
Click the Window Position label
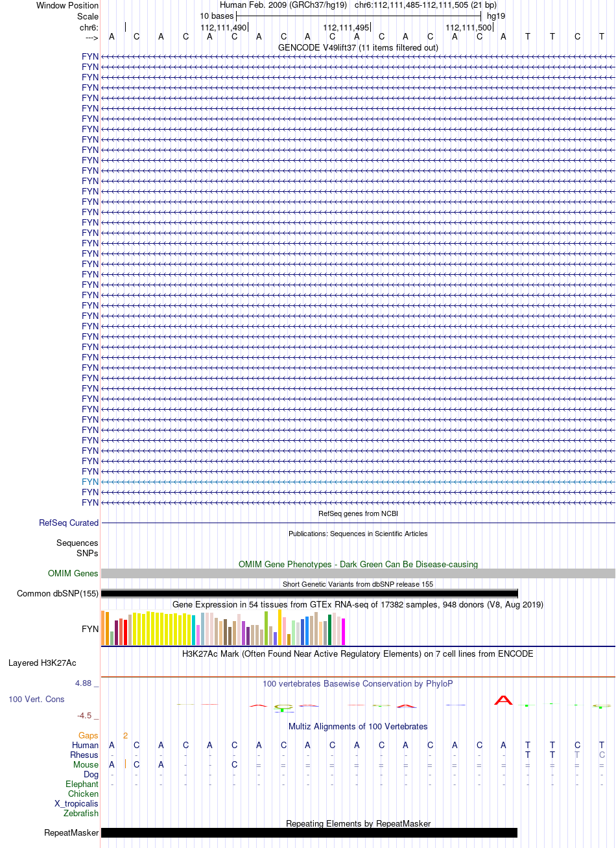pos(67,5)
